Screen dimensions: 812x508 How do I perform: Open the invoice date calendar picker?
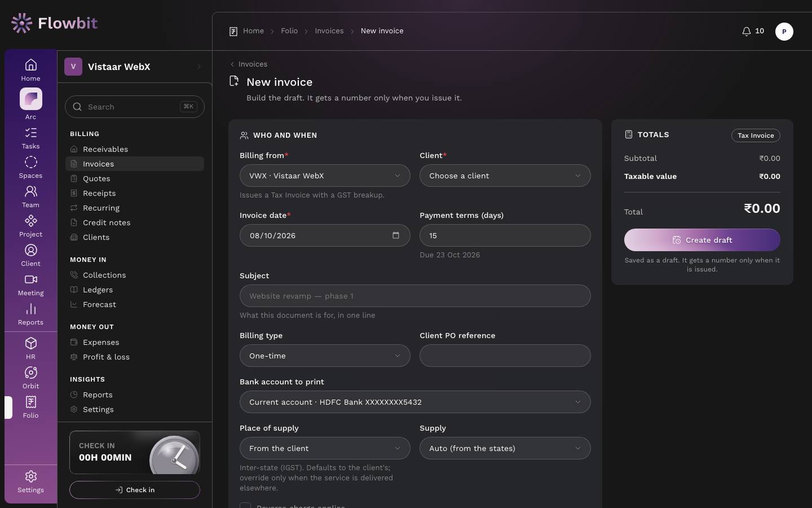(x=396, y=235)
